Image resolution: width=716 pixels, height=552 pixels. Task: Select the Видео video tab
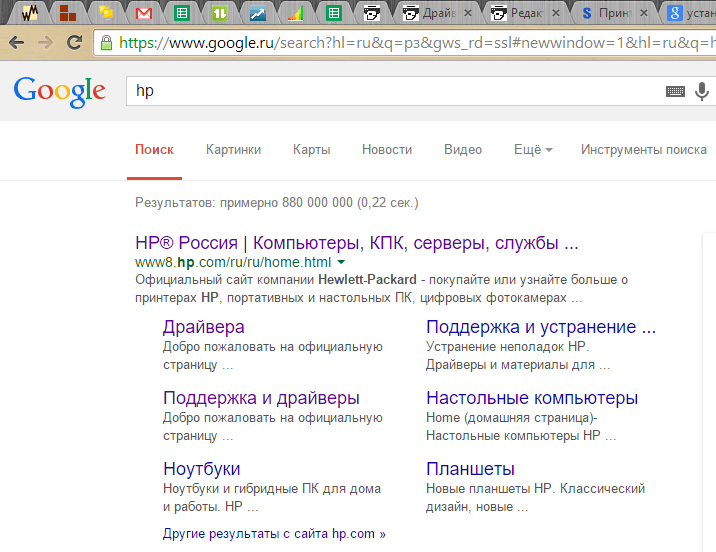click(463, 150)
